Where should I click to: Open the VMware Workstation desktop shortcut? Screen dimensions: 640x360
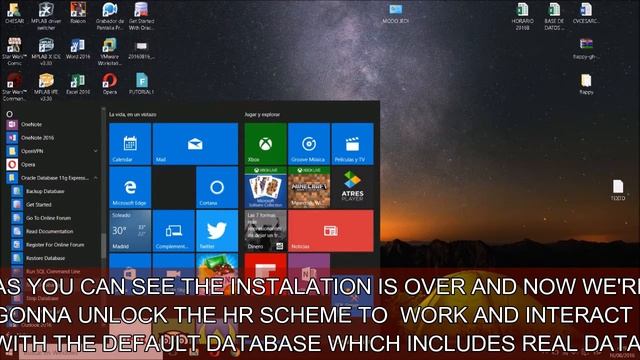tap(109, 52)
